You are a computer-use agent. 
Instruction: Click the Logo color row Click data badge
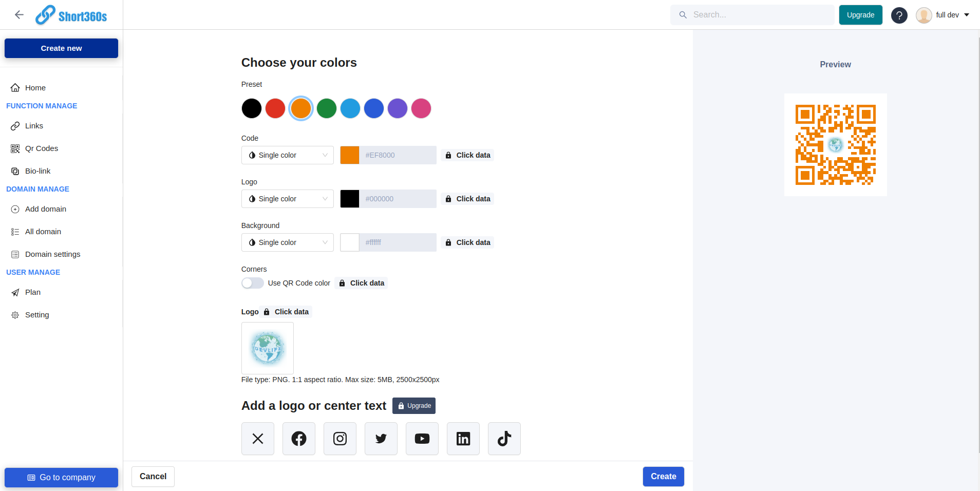click(x=467, y=199)
